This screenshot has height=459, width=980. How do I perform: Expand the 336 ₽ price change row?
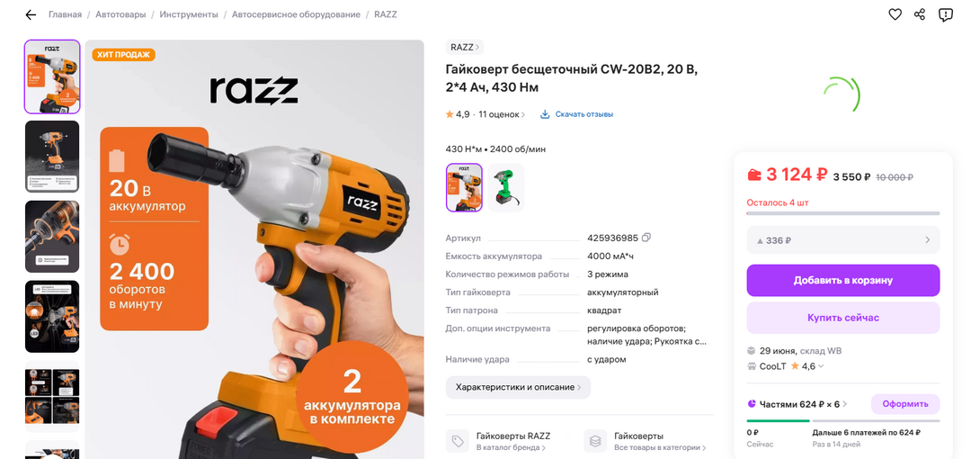(843, 240)
